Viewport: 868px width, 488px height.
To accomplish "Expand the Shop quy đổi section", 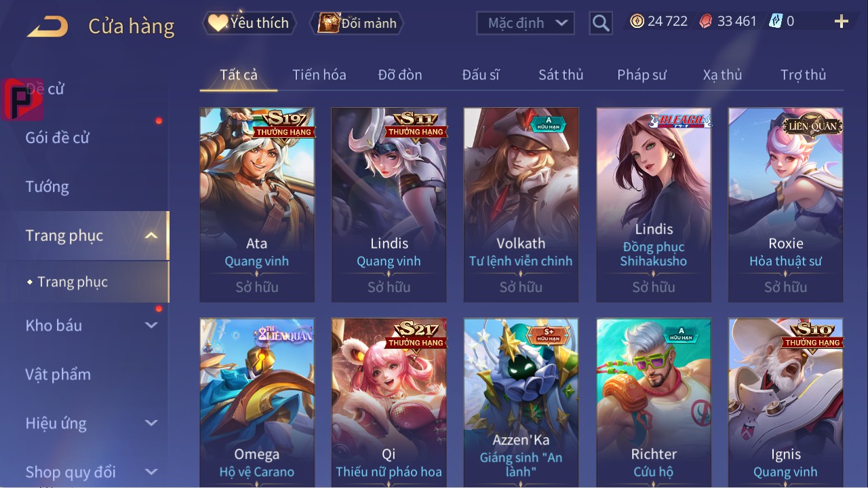I will point(151,472).
